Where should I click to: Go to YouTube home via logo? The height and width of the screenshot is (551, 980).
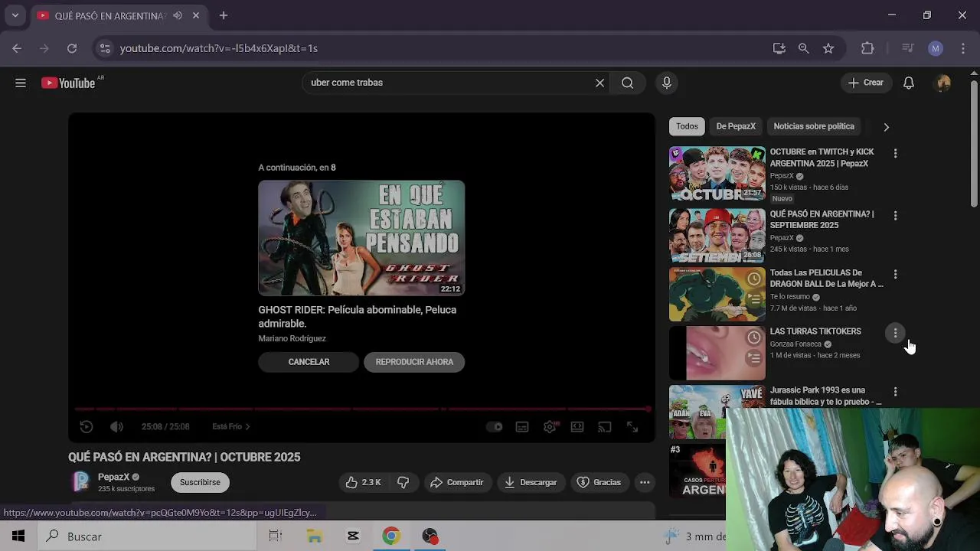click(x=67, y=83)
